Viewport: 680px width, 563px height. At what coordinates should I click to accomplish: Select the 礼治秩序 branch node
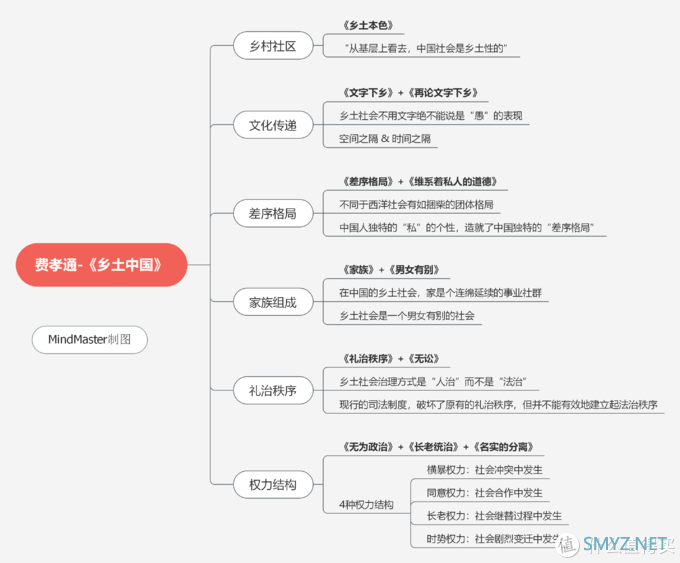[273, 390]
